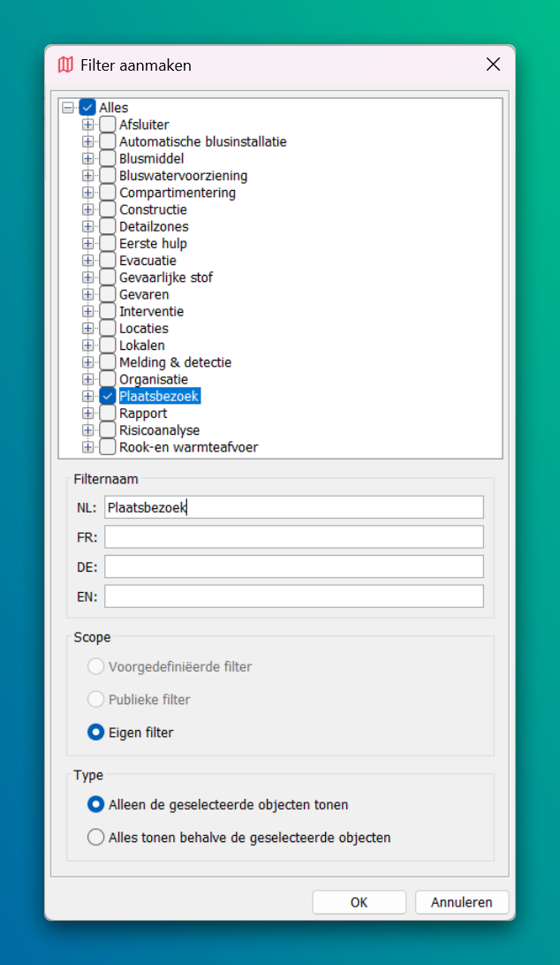Viewport: 560px width, 965px height.
Task: Expand the Afsluiter tree node
Action: 87,125
